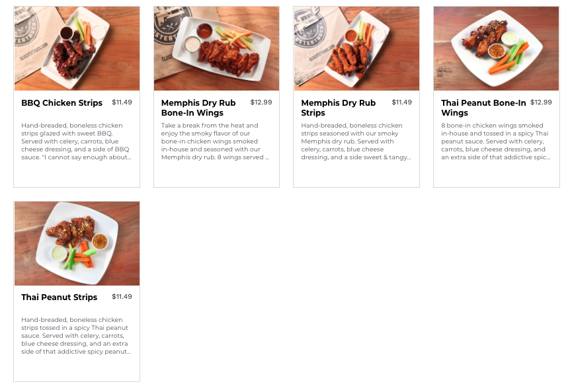Open the Memphis Dry Rub Strips photo
Screen dimensions: 572x392
357,48
